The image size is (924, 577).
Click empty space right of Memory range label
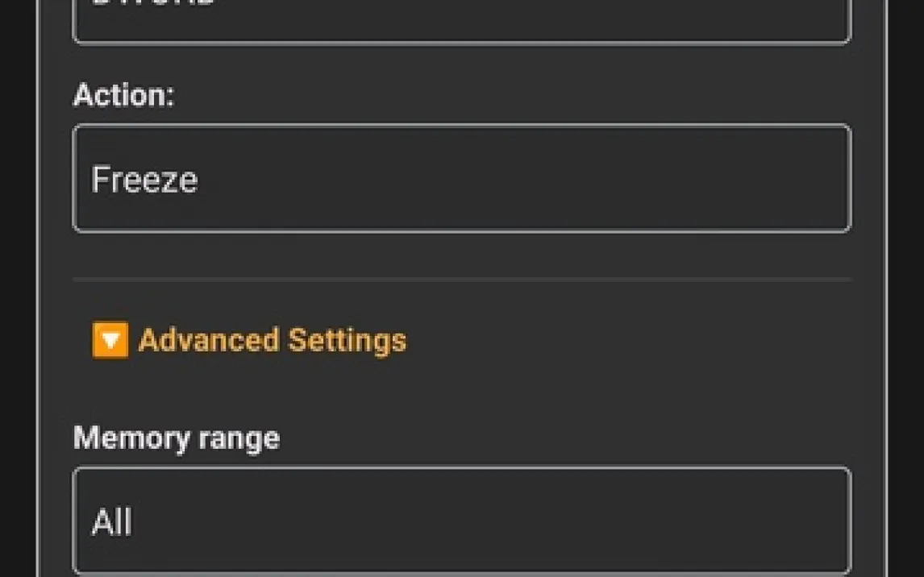564,438
